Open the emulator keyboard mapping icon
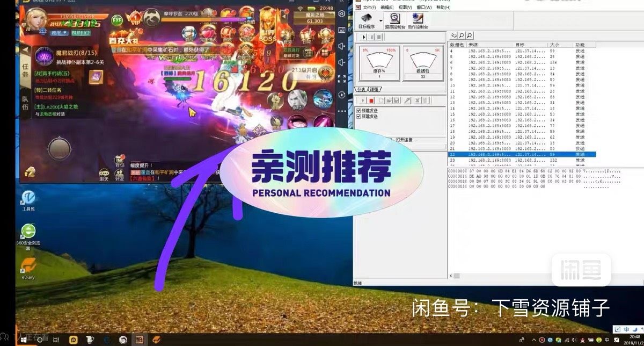Screen dimensions: 644x346 [341, 31]
